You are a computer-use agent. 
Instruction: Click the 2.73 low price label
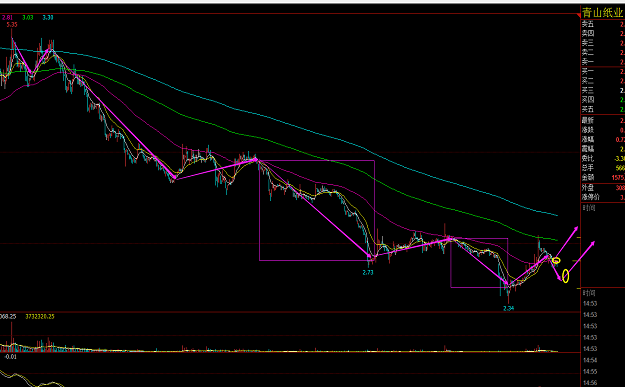coord(368,273)
